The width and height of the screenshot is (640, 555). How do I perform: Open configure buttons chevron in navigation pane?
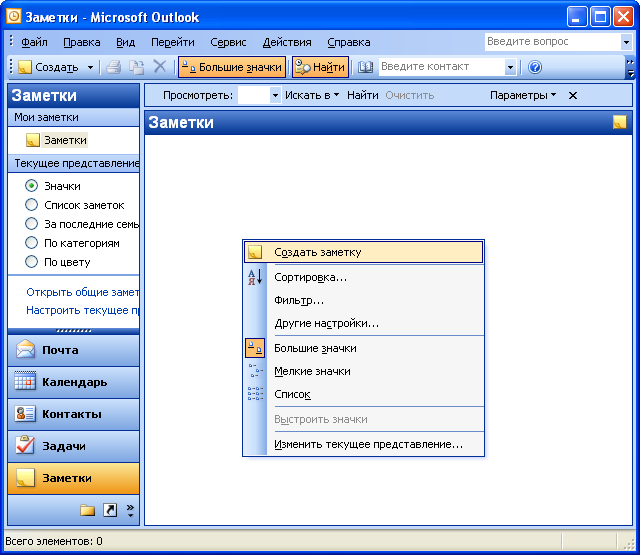[x=130, y=511]
